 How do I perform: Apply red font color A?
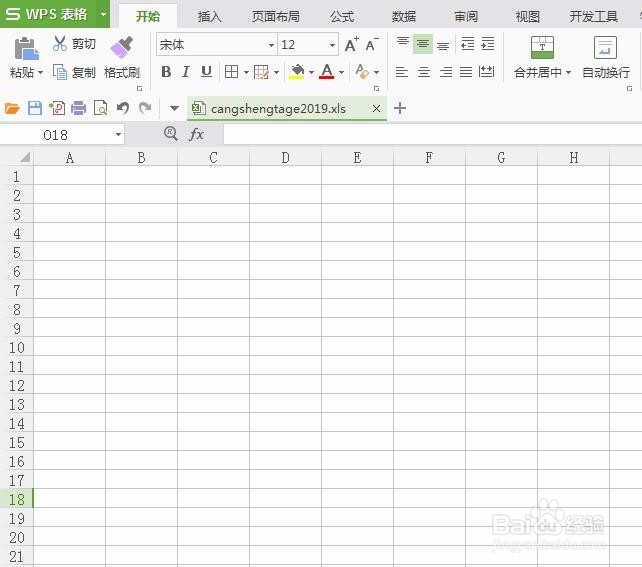tap(326, 72)
